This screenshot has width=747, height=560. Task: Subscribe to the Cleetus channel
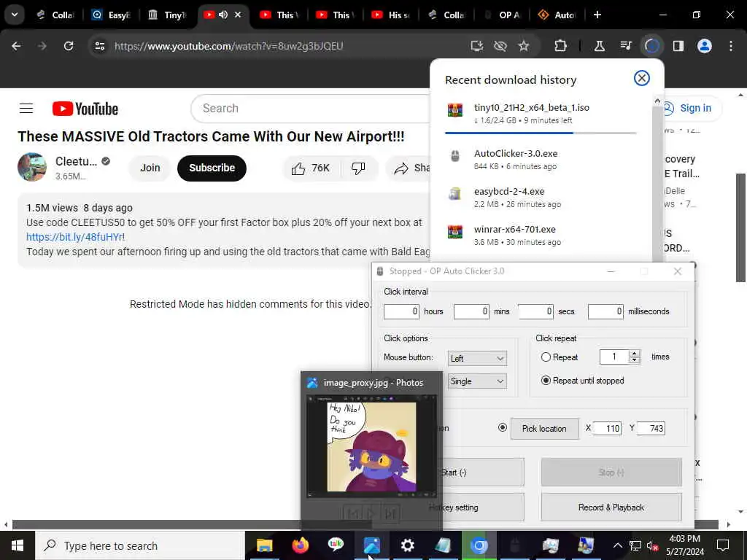coord(212,168)
